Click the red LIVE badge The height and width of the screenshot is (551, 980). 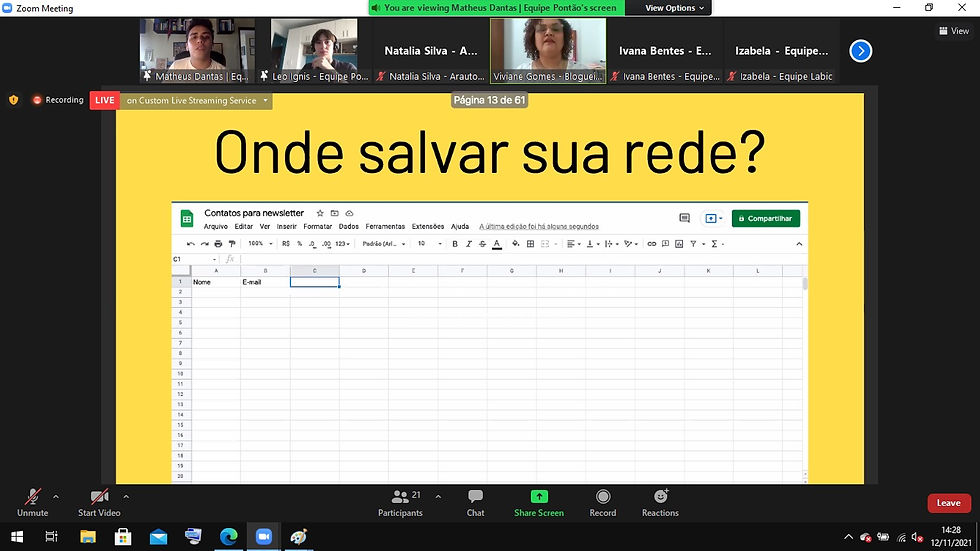point(104,100)
